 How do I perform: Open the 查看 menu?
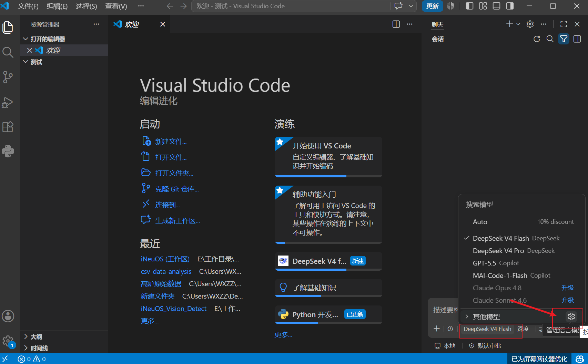[116, 6]
